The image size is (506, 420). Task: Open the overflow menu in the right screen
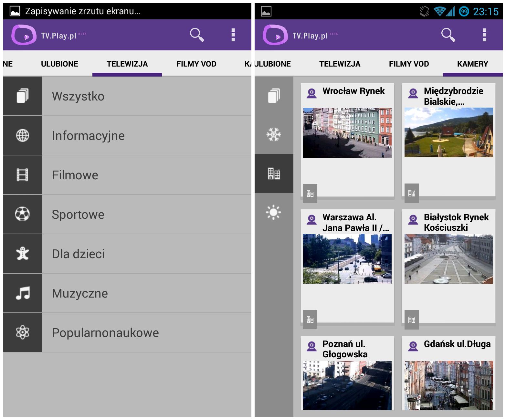tap(484, 35)
